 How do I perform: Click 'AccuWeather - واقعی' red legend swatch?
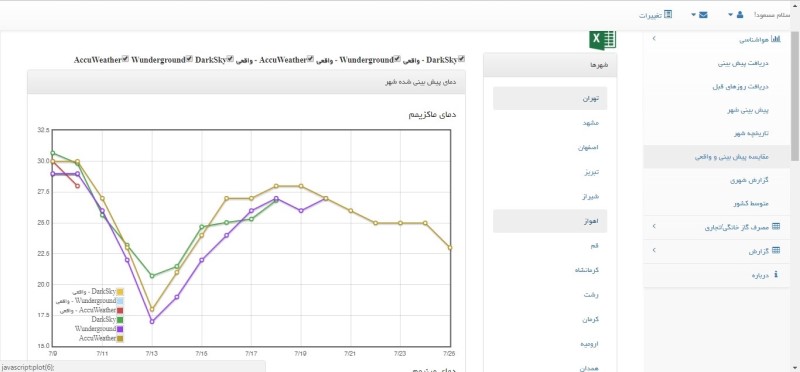(x=120, y=310)
